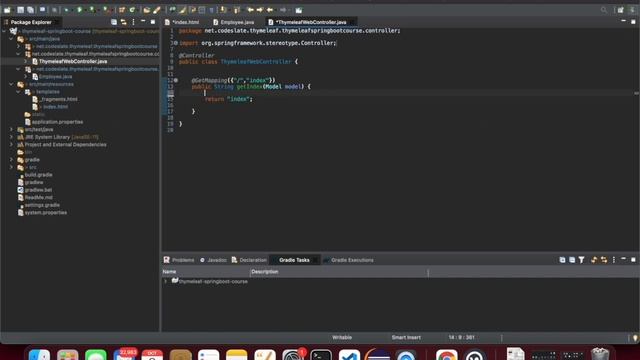Click the Last Edit Location yellow arrow

pos(251,10)
